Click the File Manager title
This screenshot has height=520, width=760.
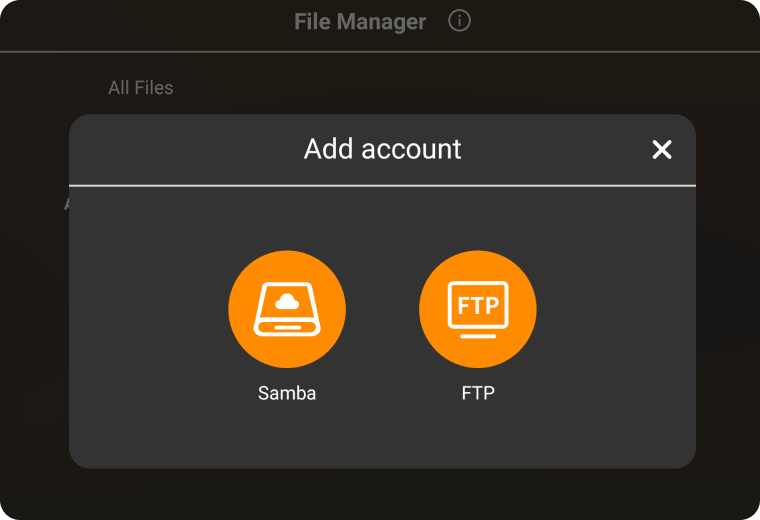click(360, 22)
